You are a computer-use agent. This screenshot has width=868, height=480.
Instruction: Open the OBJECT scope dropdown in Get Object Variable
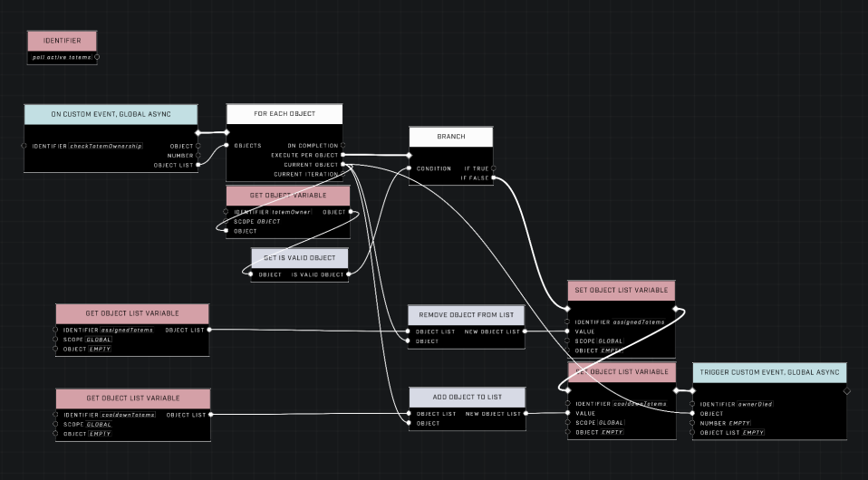268,222
